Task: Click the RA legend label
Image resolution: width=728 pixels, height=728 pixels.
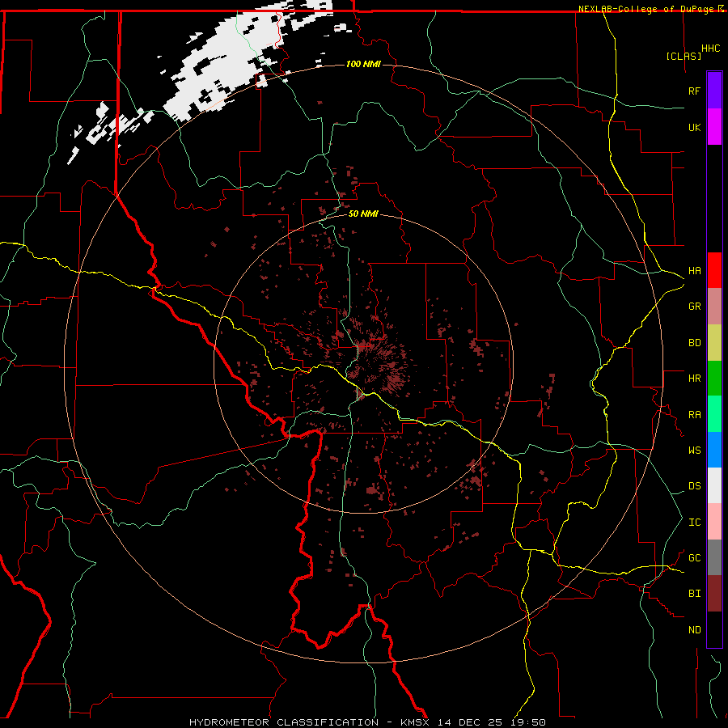Action: [x=694, y=415]
